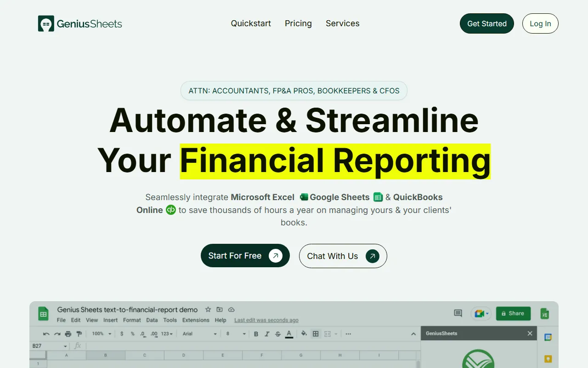Click the paint format roller icon
This screenshot has width=588, height=368.
79,334
